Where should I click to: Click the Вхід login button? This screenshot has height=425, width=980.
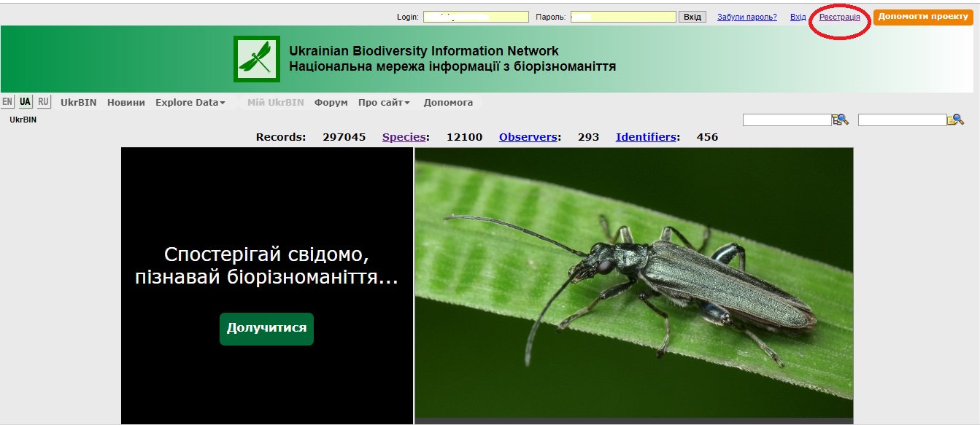692,17
